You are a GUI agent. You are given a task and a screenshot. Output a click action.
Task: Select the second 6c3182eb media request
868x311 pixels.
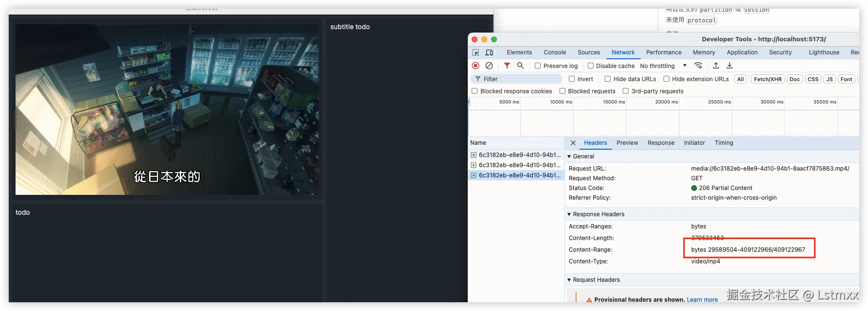tap(516, 165)
